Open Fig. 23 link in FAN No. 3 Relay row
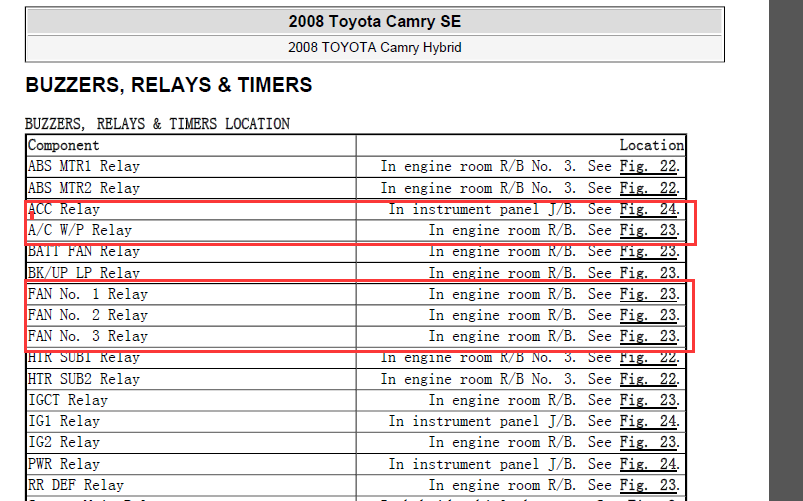This screenshot has width=803, height=501. (x=648, y=337)
